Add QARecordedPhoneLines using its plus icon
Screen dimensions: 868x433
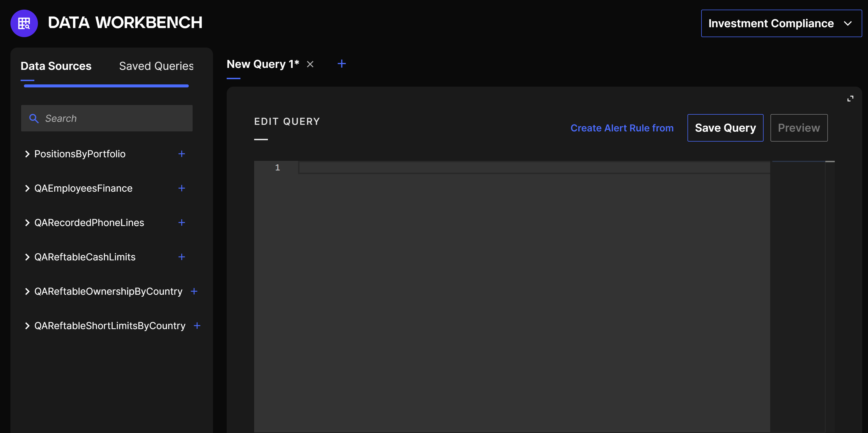coord(181,223)
